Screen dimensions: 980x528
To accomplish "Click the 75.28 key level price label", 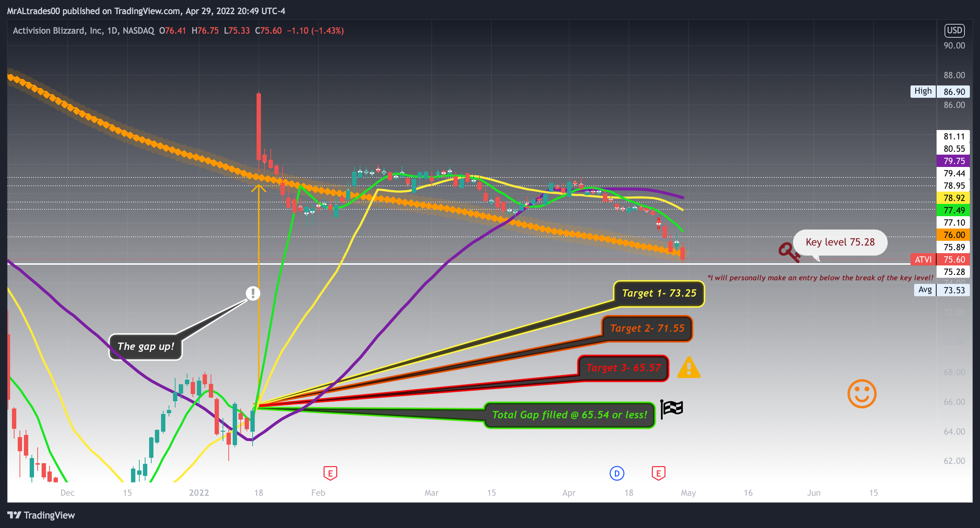I will coord(953,272).
